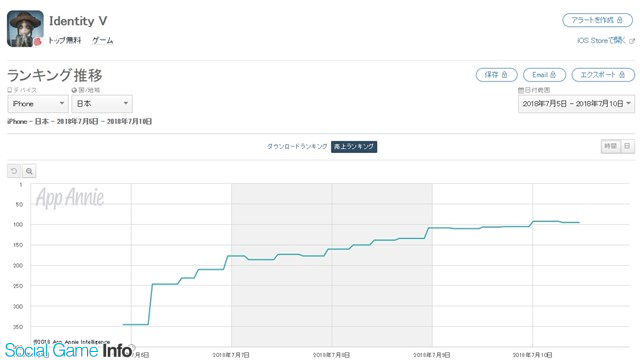Click the magnifier zoom icon
Image resolution: width=640 pixels, height=363 pixels.
click(29, 171)
